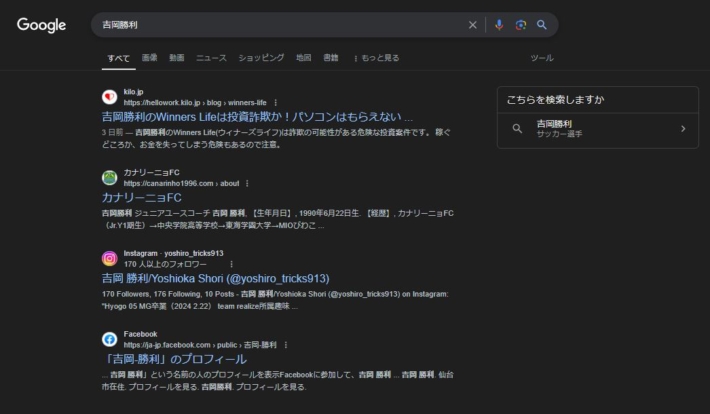Open 吉岡勝利のWinners Life result link
The height and width of the screenshot is (414, 710).
pos(257,117)
